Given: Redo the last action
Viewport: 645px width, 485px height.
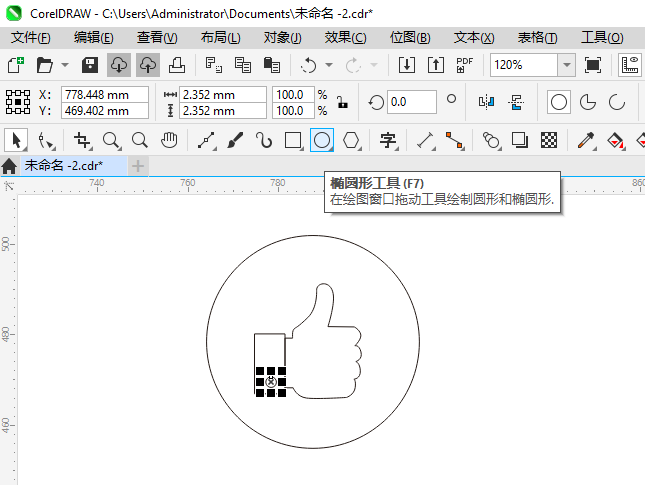Looking at the screenshot, I should pyautogui.click(x=353, y=65).
